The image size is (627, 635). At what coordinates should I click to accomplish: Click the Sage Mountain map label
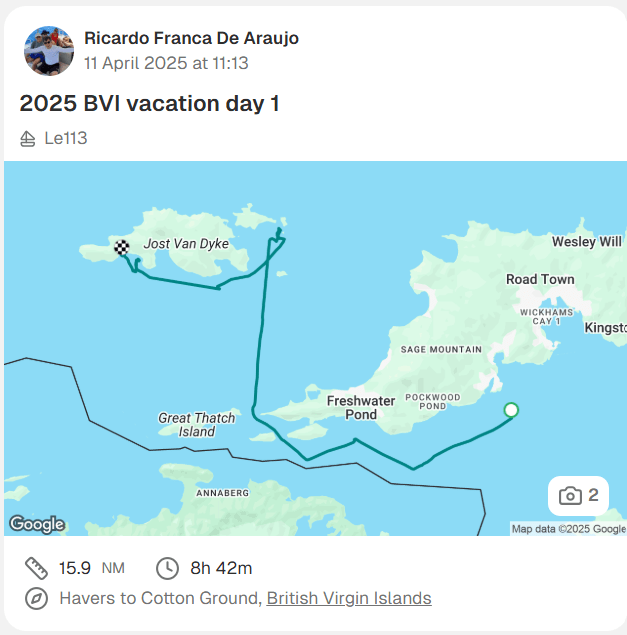(x=441, y=349)
